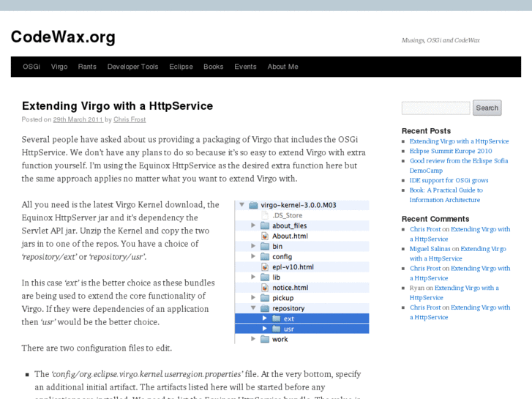This screenshot has height=399, width=532.
Task: Go to the Rants section
Action: [x=87, y=67]
